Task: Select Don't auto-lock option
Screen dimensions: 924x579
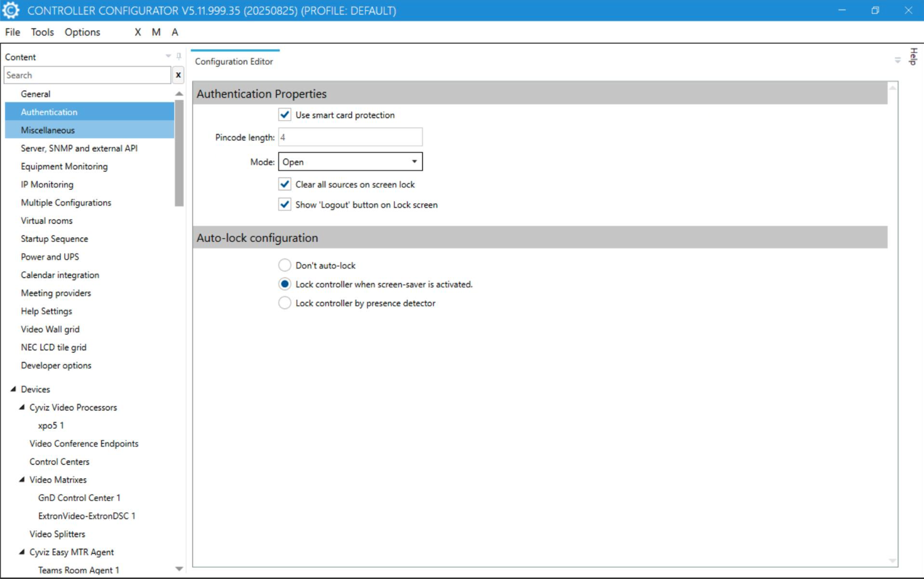Action: pyautogui.click(x=285, y=265)
